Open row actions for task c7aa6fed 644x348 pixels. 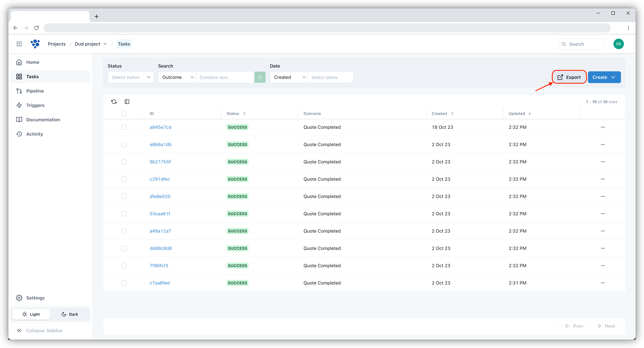point(602,283)
